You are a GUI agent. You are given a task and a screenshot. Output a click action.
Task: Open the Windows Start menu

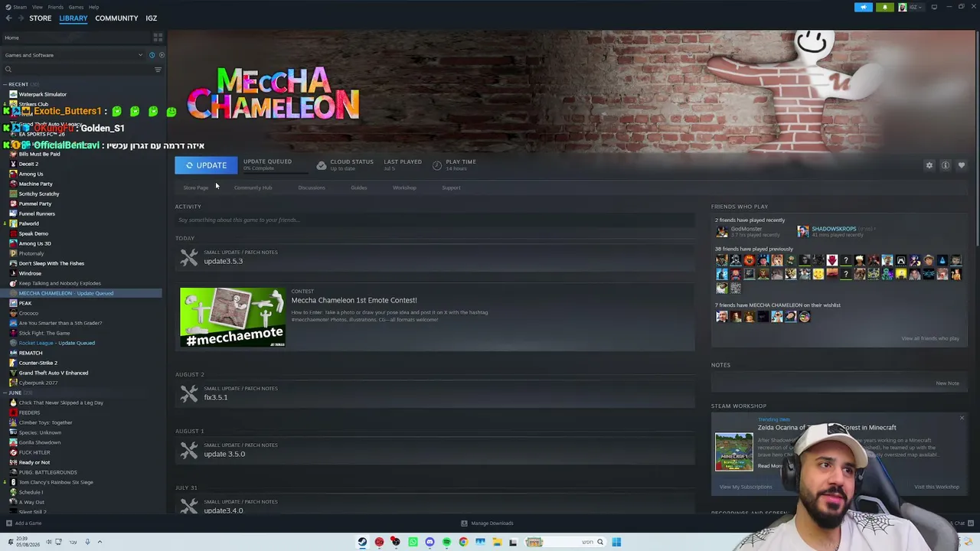tap(616, 543)
